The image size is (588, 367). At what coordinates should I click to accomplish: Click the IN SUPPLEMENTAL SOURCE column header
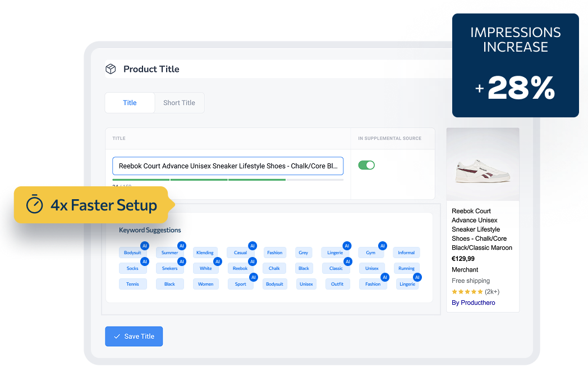pyautogui.click(x=389, y=139)
